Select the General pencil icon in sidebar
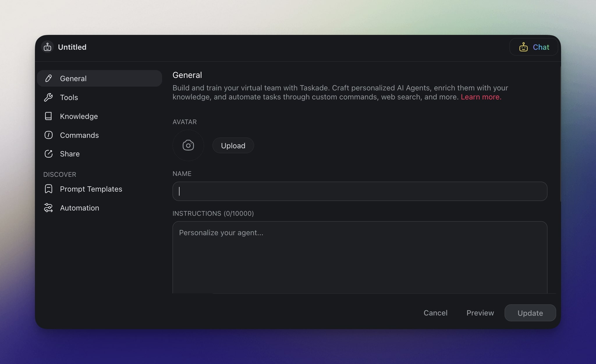Screen dimensions: 596x364 49,78
